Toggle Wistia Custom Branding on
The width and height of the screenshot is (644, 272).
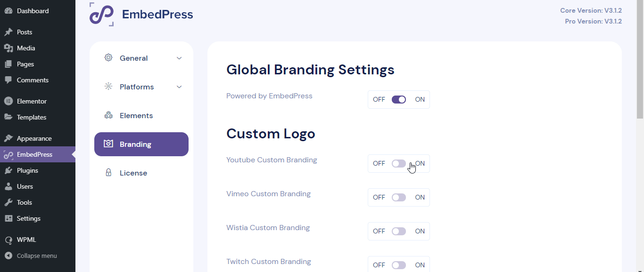[399, 231]
